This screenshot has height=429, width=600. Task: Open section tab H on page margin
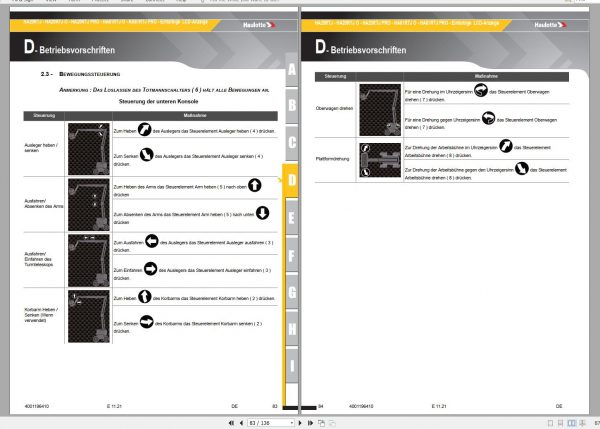tap(292, 329)
